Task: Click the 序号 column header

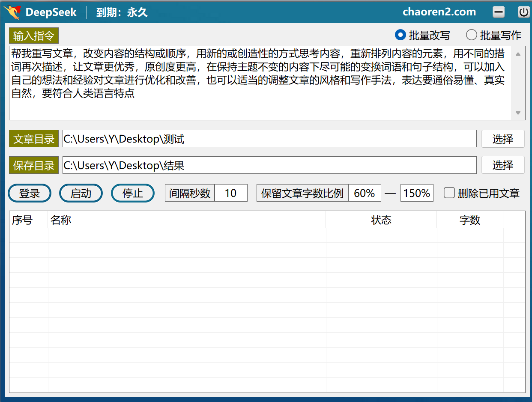Action: tap(29, 220)
